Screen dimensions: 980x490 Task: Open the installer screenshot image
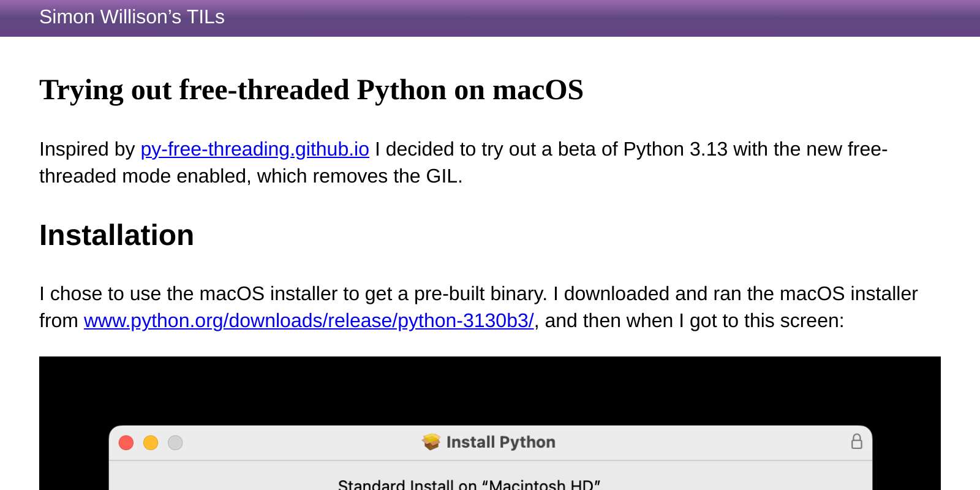tap(490, 423)
